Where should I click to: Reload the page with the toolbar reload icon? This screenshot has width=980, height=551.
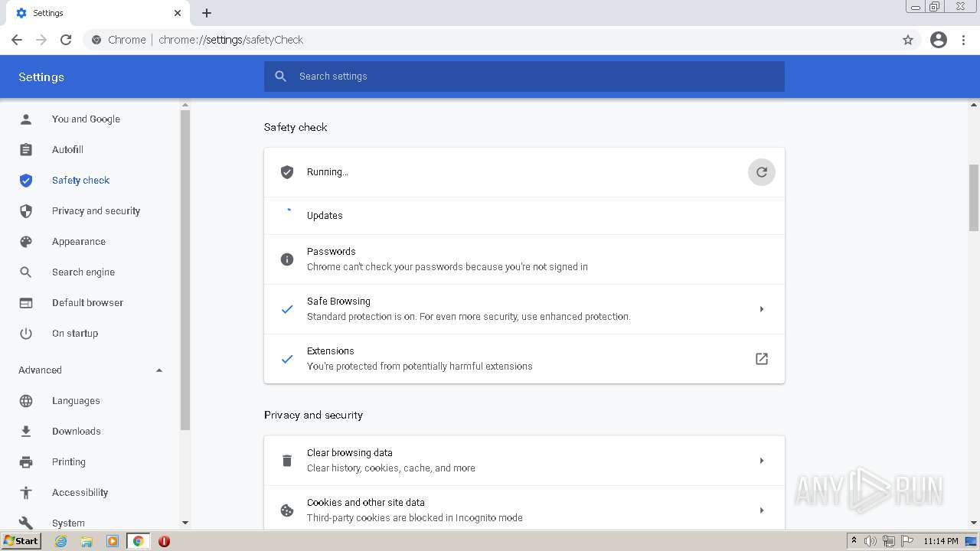pos(66,40)
